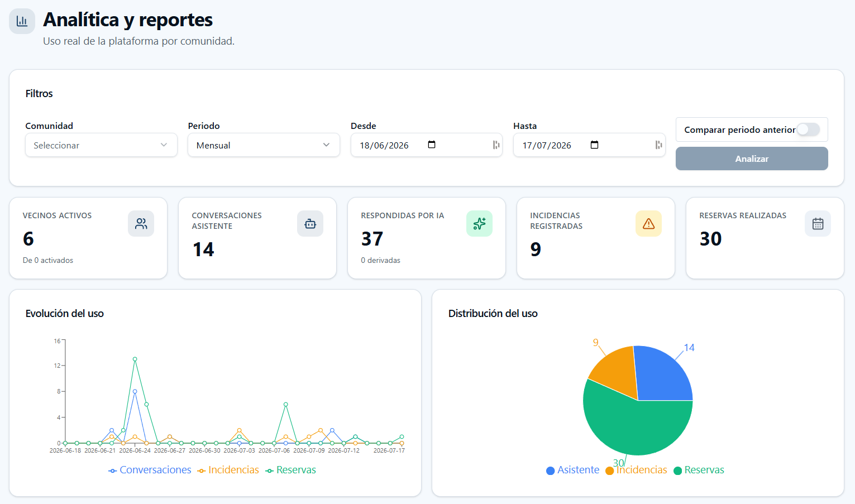
Task: Toggle the Reservas series in line chart legend
Action: pyautogui.click(x=290, y=470)
